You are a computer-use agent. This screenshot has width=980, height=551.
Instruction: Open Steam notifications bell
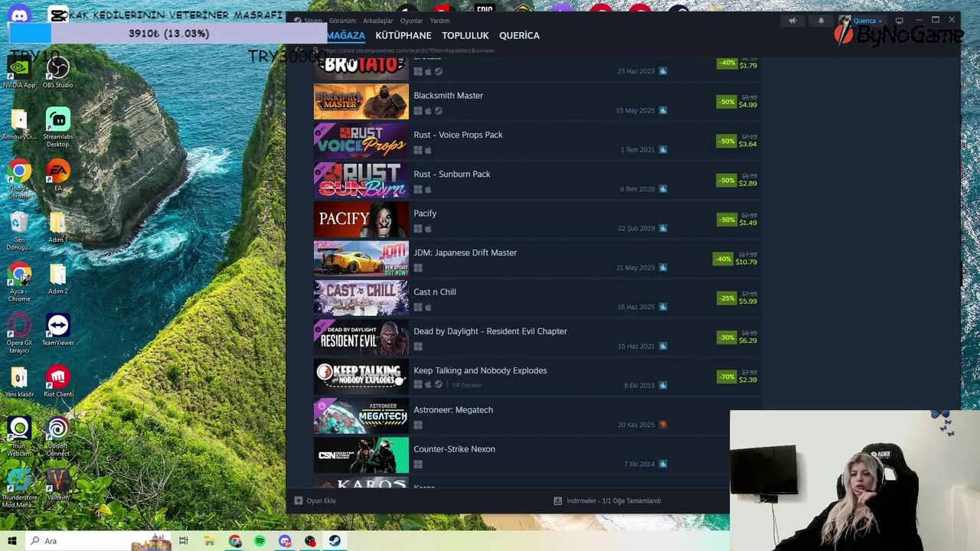[821, 21]
